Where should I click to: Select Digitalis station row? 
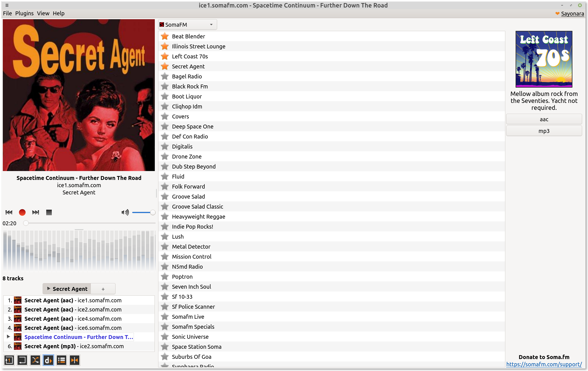332,146
